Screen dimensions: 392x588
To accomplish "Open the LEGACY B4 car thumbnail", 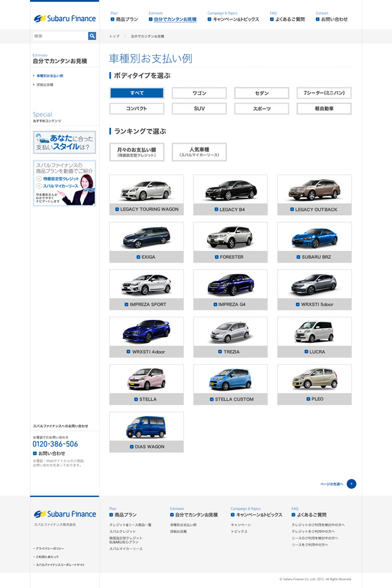I will point(230,195).
